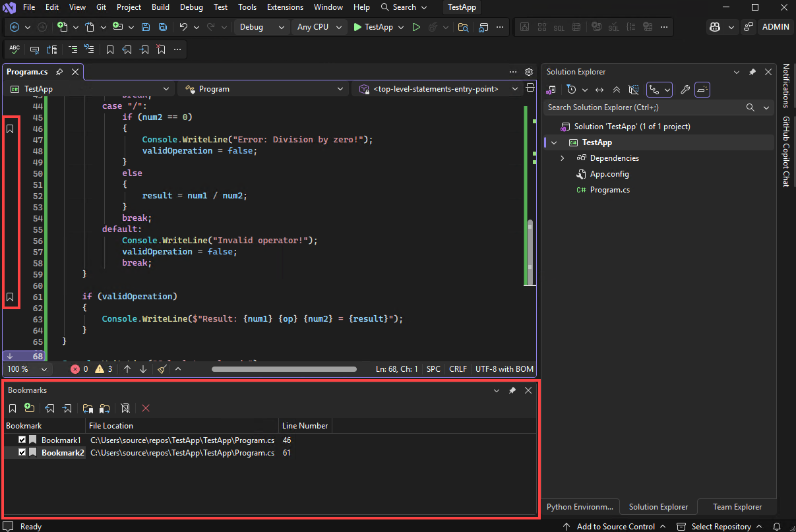The height and width of the screenshot is (532, 796).
Task: Uncheck the Bookmark2 checkbox
Action: click(22, 452)
